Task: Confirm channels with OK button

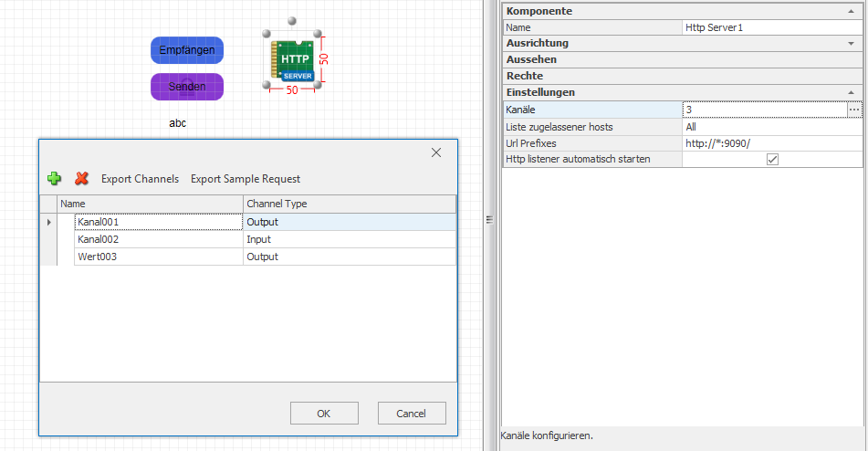Action: (x=324, y=414)
